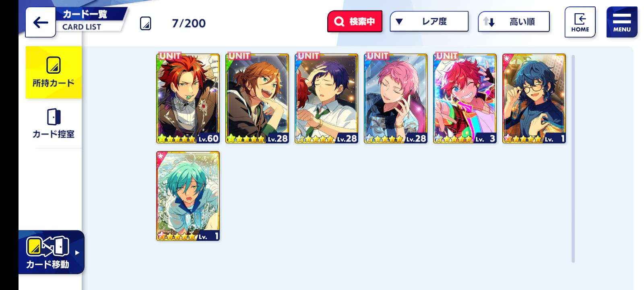644x290 pixels.
Task: Select the purple-haired Lv.28 card
Action: [x=326, y=99]
